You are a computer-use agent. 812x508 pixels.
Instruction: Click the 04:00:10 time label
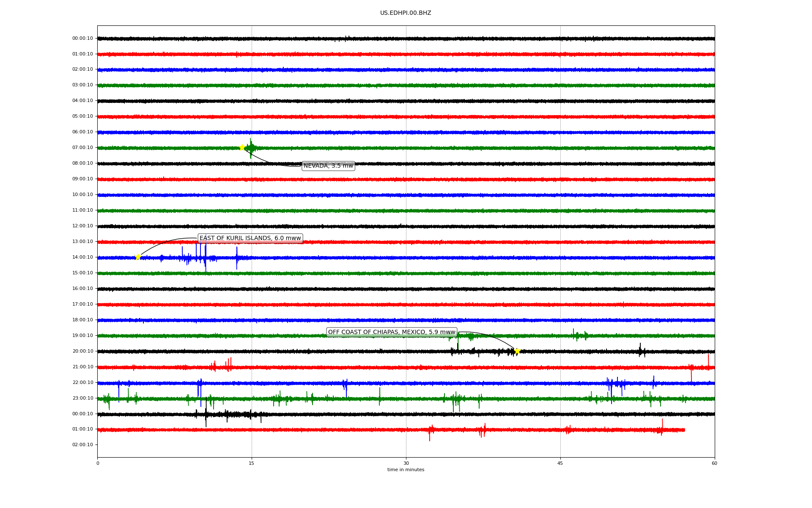(82, 101)
